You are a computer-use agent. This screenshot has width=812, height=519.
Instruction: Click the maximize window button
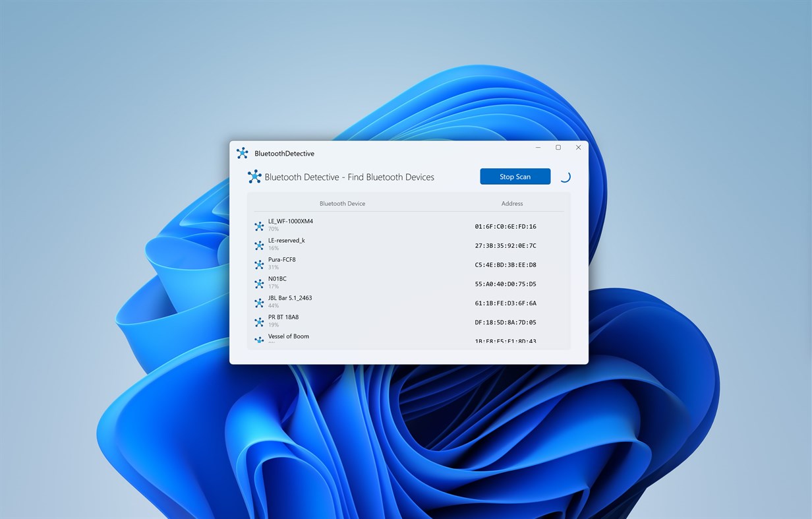pyautogui.click(x=558, y=147)
